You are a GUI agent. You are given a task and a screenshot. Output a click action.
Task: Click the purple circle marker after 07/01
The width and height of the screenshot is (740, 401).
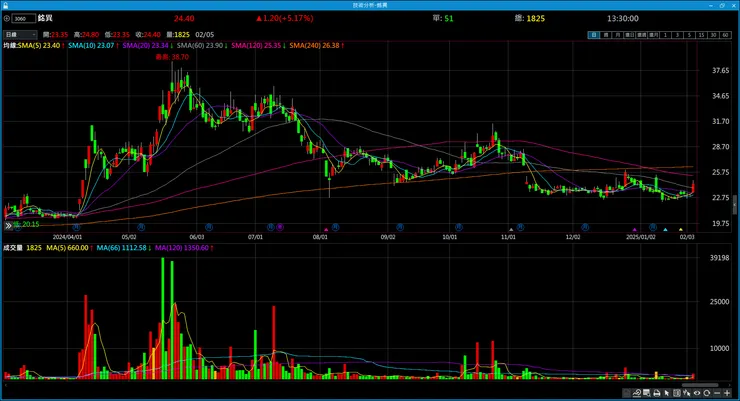click(x=280, y=227)
